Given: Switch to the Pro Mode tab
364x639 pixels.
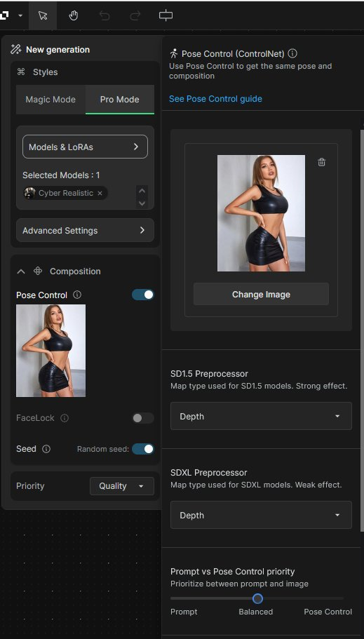Looking at the screenshot, I should click(x=120, y=100).
